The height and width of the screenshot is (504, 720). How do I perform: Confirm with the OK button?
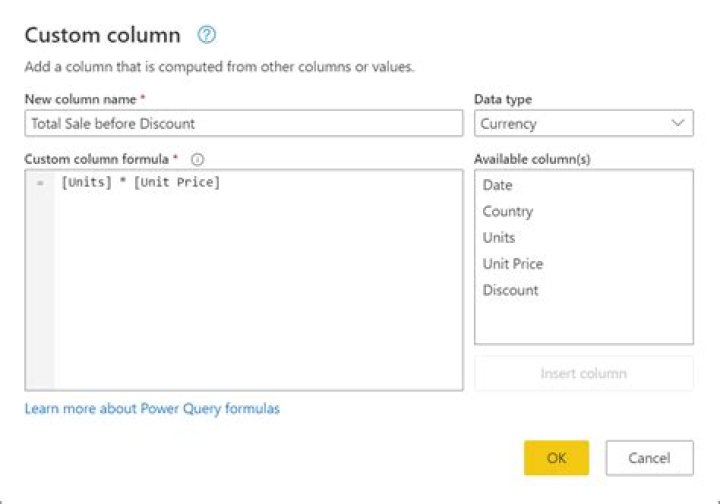556,458
